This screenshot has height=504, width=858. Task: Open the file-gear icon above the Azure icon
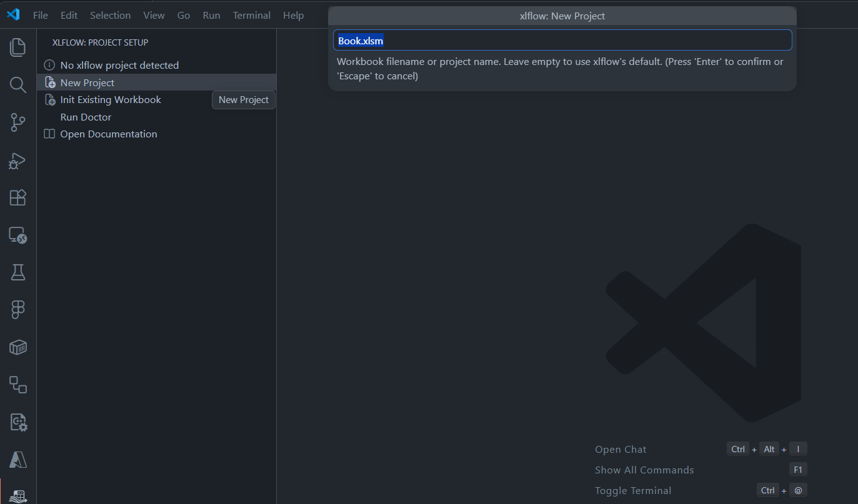pos(18,422)
